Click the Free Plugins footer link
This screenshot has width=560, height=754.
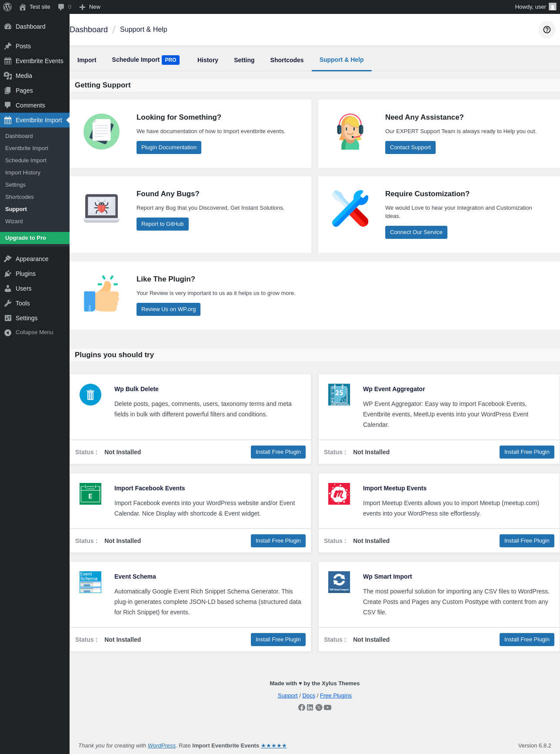click(x=336, y=696)
